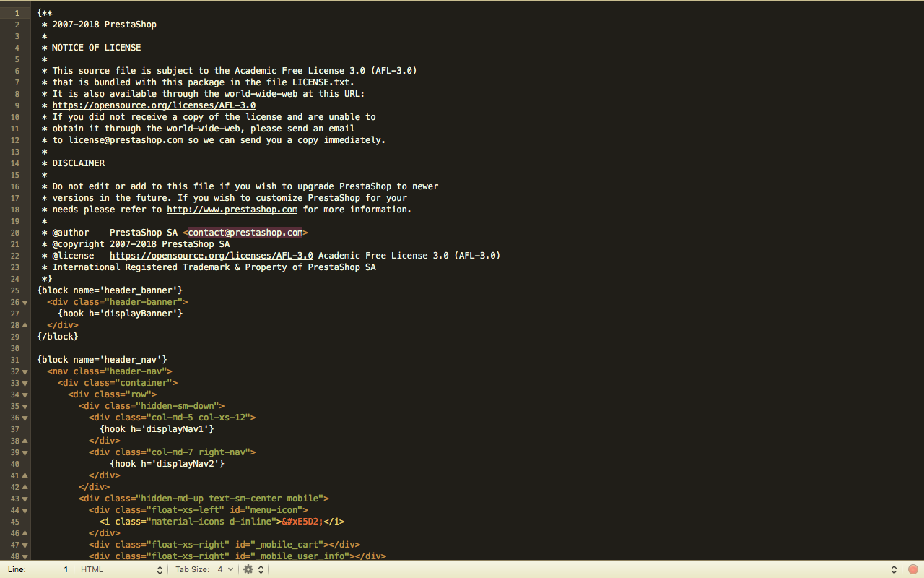Click the "@author" tag in the comment
Screen dimensions: 924x578
coord(71,233)
